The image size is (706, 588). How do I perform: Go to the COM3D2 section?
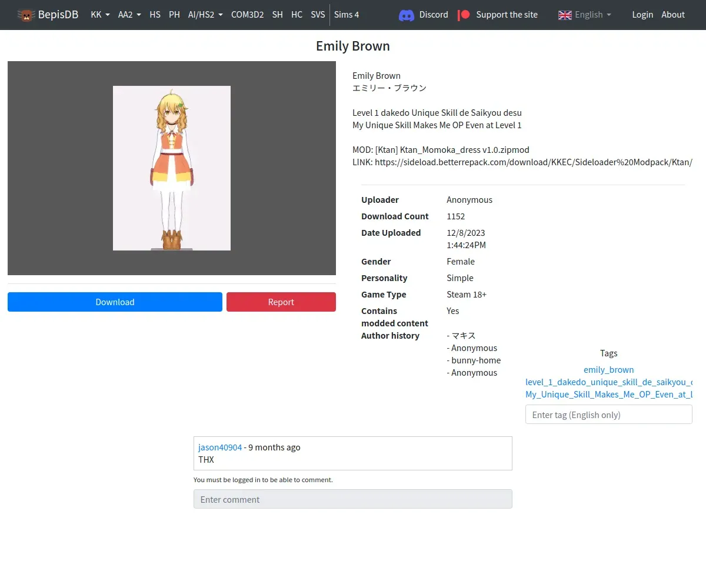click(x=247, y=15)
